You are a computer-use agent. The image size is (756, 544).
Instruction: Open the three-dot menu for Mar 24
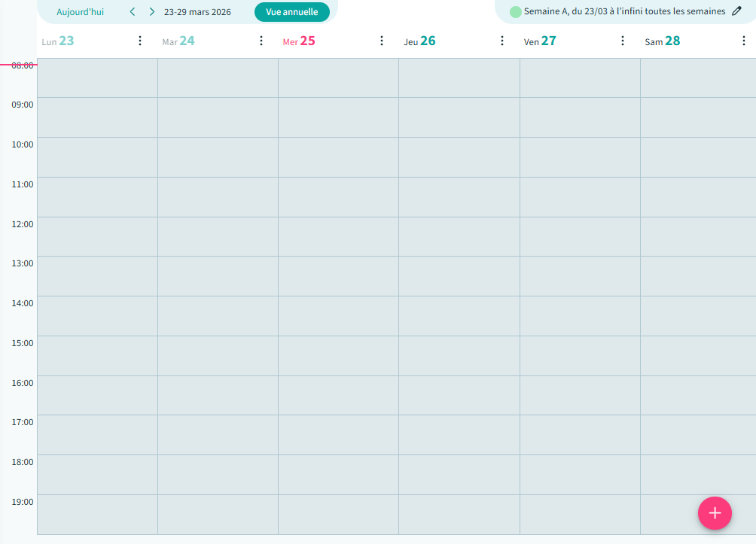coord(261,41)
